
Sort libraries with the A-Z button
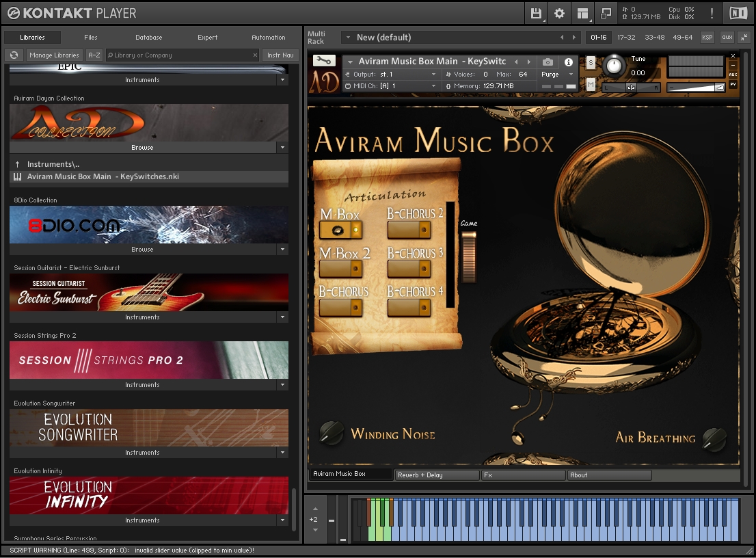[94, 55]
